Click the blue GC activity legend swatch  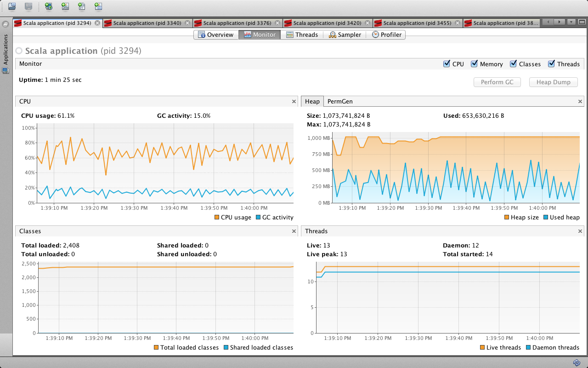tap(258, 218)
